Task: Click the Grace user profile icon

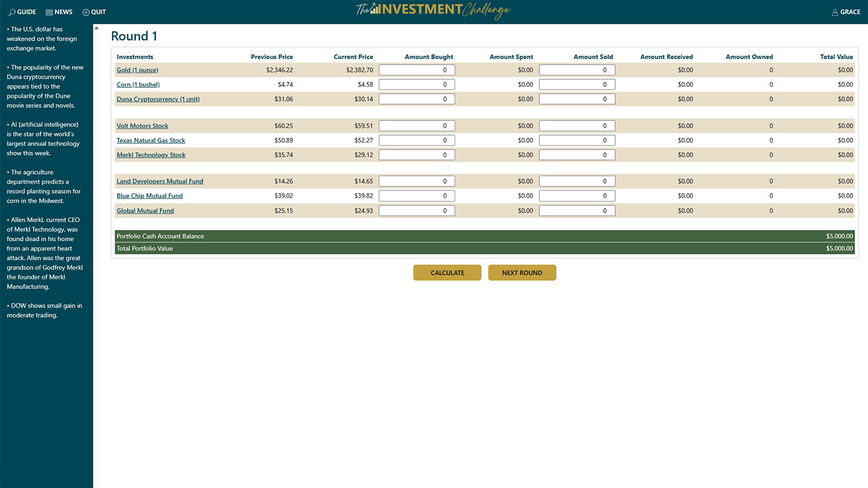Action: click(835, 12)
